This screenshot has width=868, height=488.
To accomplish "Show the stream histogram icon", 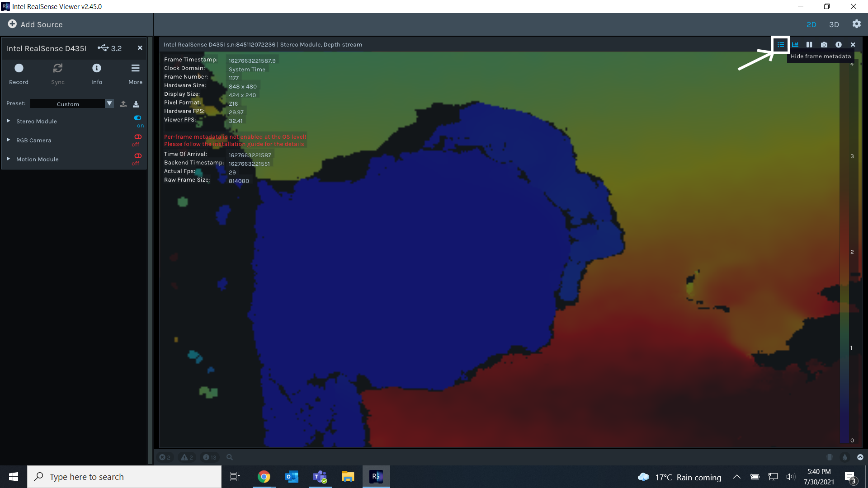I will coord(795,45).
